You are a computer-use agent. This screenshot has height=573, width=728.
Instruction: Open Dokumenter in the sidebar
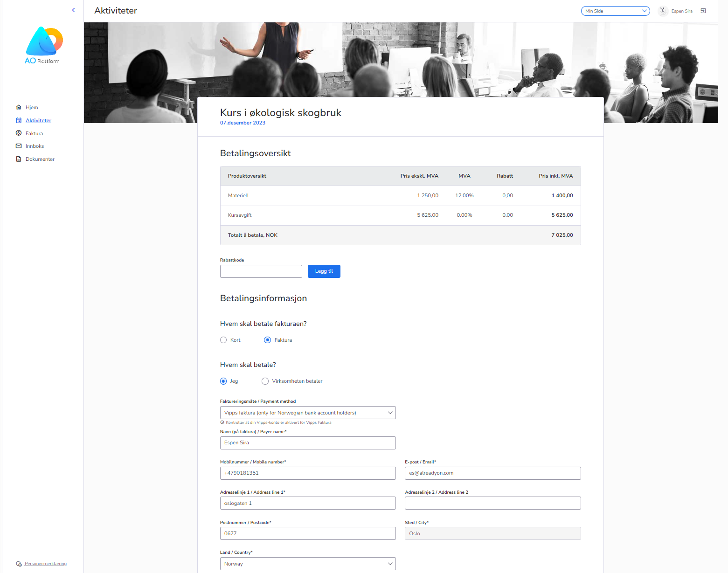click(x=40, y=159)
